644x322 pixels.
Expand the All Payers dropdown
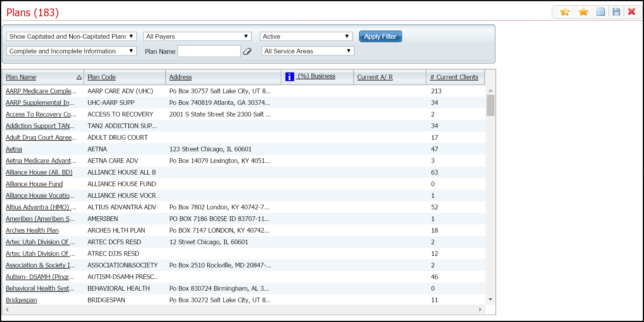(x=197, y=36)
